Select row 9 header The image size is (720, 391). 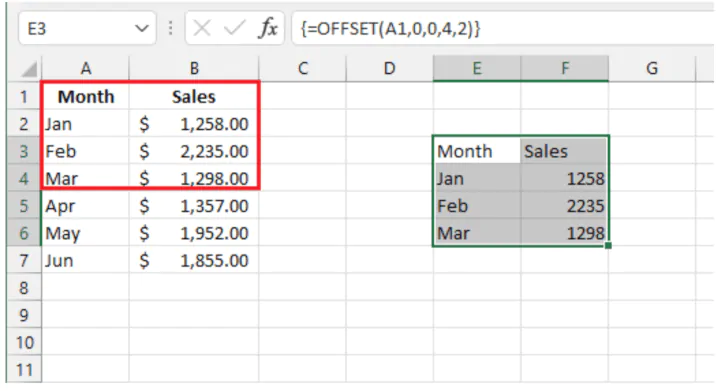24,315
